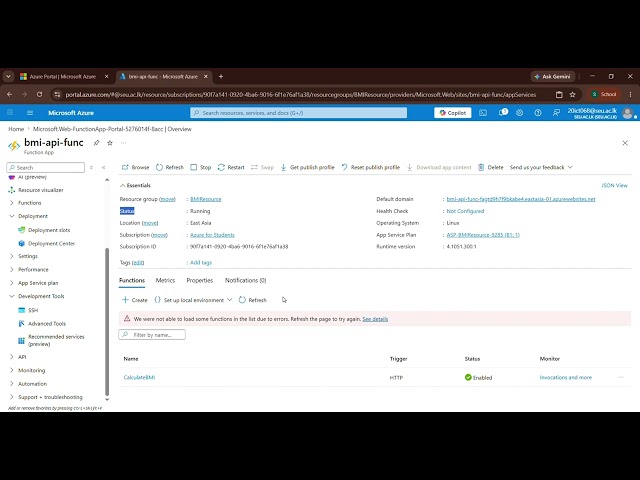Open the more options ellipsis beside title
The image size is (640, 480).
(x=123, y=143)
